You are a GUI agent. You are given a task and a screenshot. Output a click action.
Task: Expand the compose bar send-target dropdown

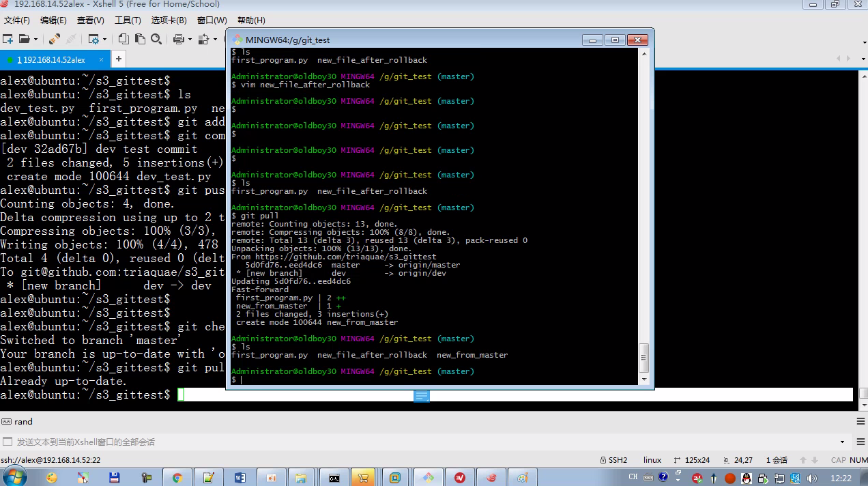(842, 442)
